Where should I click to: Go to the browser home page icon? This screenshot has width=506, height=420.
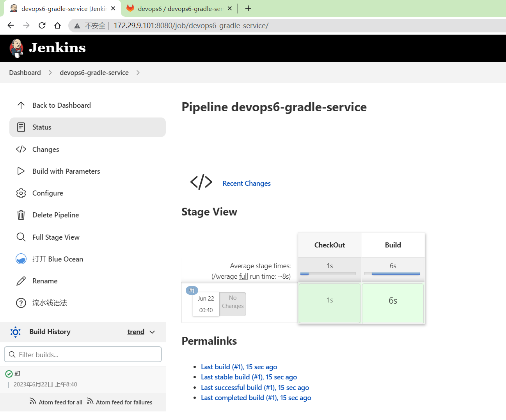[x=57, y=25]
